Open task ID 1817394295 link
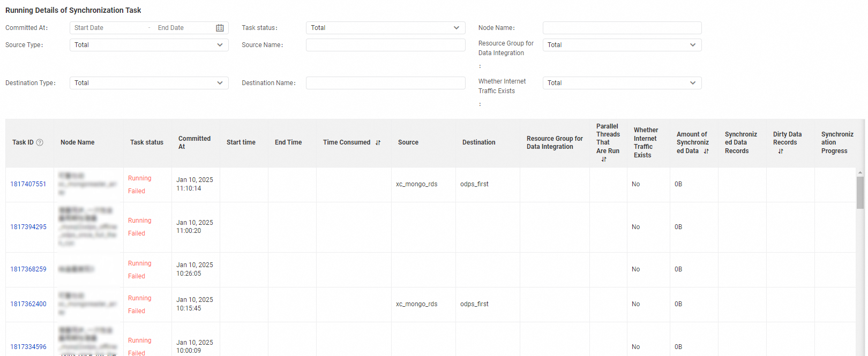 pyautogui.click(x=28, y=227)
